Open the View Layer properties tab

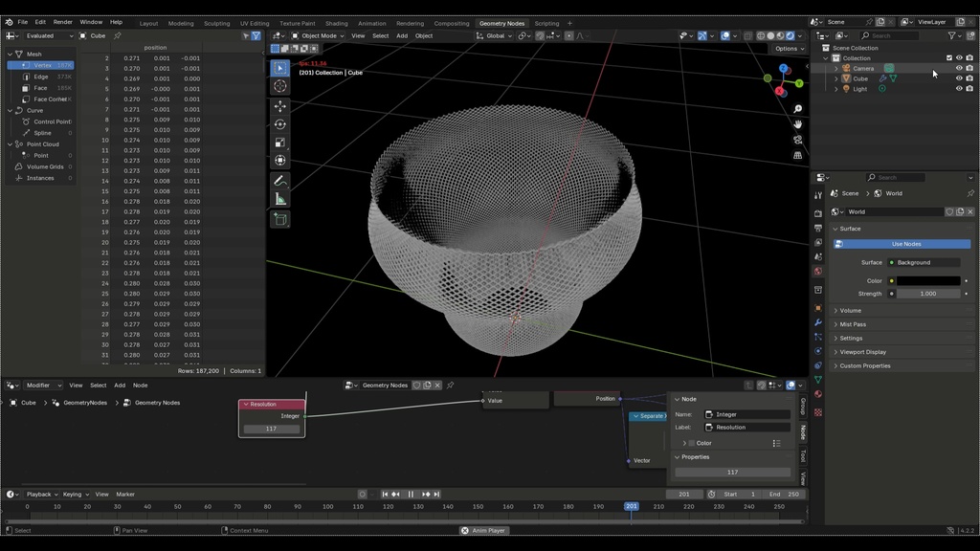tap(818, 242)
